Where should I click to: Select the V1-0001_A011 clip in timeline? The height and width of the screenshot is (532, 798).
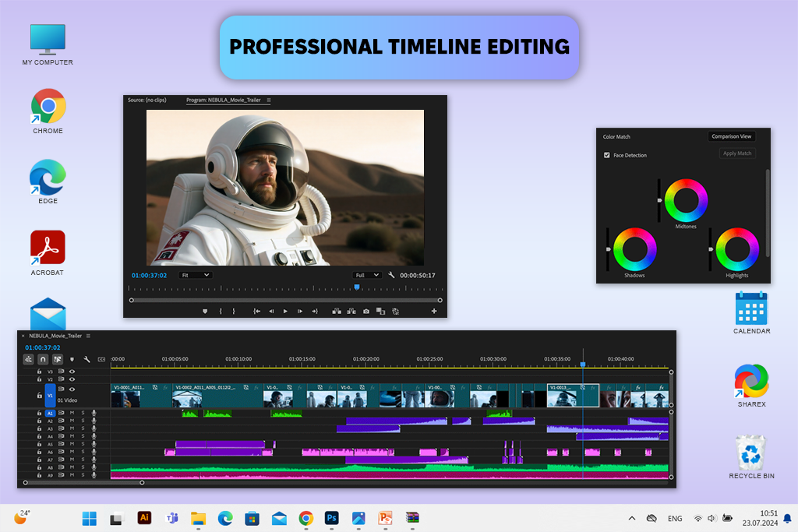point(142,396)
